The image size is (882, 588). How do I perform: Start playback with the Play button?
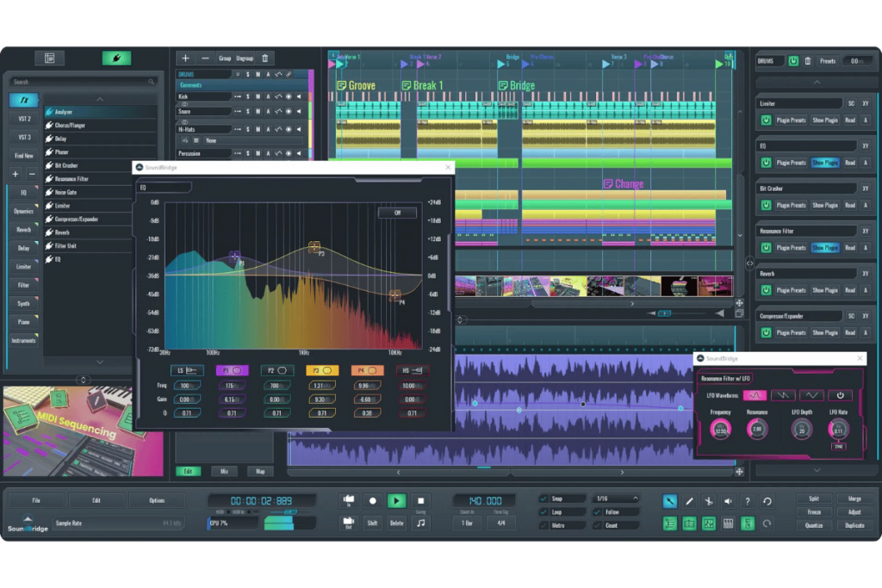click(x=396, y=501)
